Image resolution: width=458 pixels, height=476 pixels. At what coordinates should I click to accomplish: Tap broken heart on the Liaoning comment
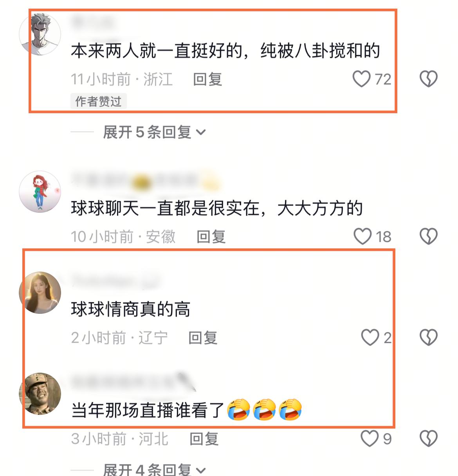pyautogui.click(x=428, y=337)
